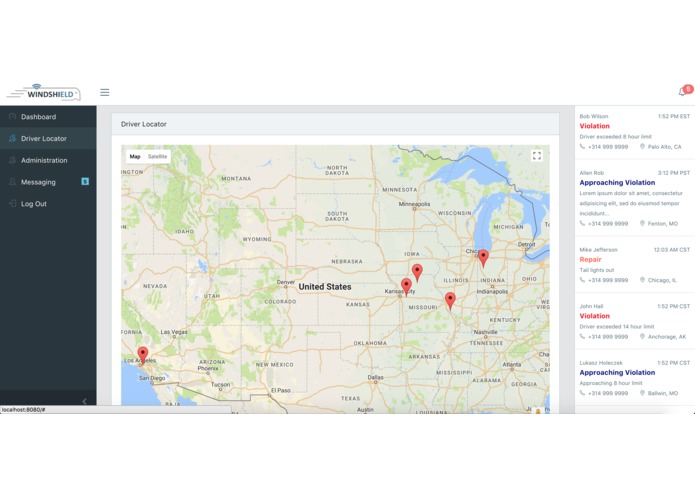Click phone icon in Lukasz Holeczek's alert

click(x=582, y=393)
